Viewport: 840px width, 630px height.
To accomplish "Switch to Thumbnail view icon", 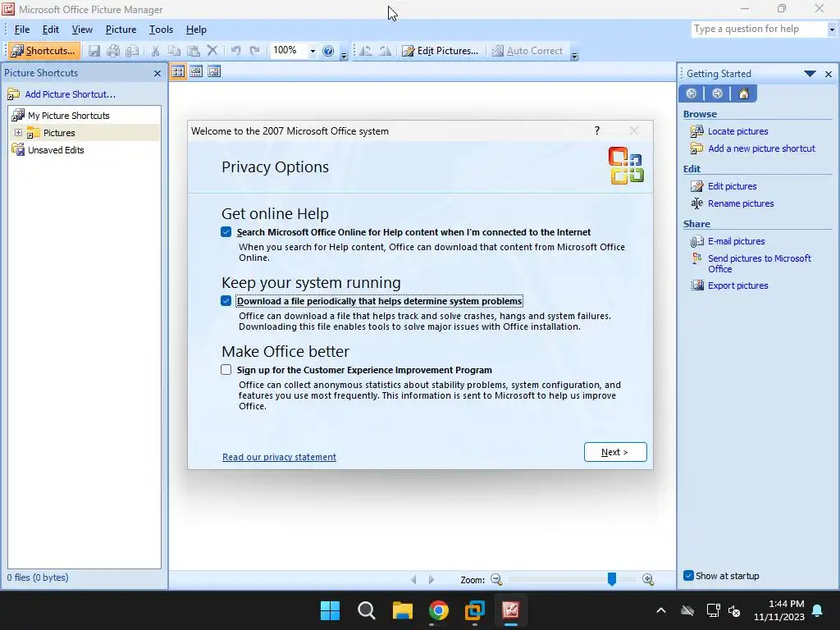I will (x=178, y=71).
